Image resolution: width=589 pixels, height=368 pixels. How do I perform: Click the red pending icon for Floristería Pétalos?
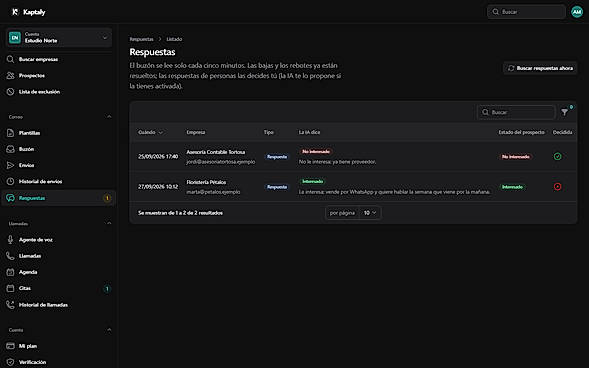pyautogui.click(x=557, y=187)
